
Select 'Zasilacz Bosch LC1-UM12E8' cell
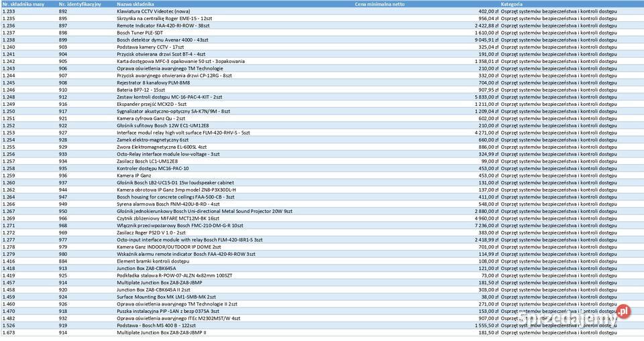tap(147, 161)
